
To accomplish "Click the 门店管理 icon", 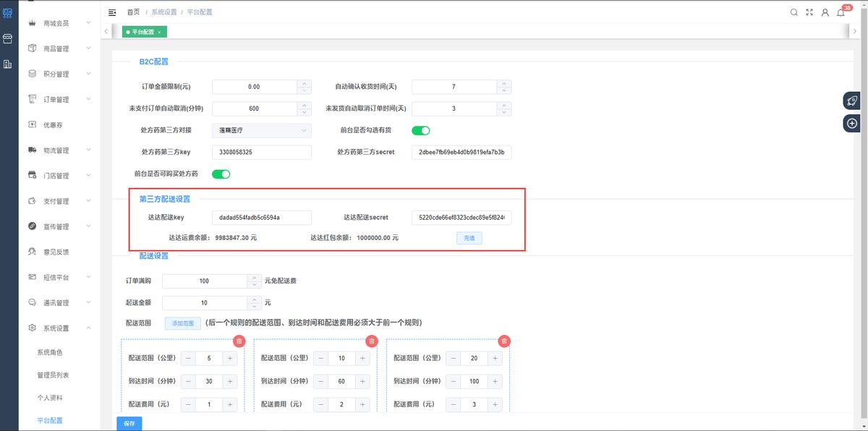I will click(x=32, y=175).
